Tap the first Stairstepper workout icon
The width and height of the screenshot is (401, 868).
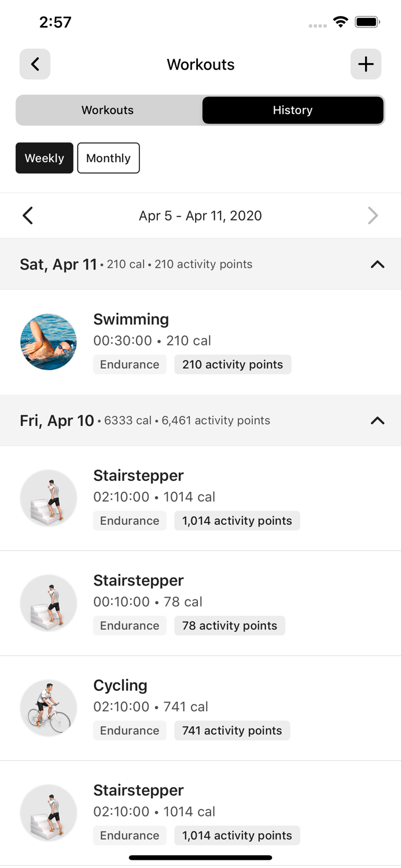pyautogui.click(x=48, y=498)
